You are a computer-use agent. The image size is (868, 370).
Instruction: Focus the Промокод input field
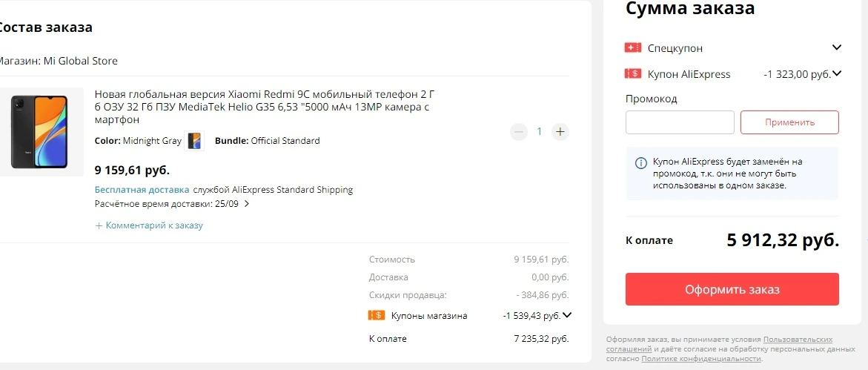[680, 122]
